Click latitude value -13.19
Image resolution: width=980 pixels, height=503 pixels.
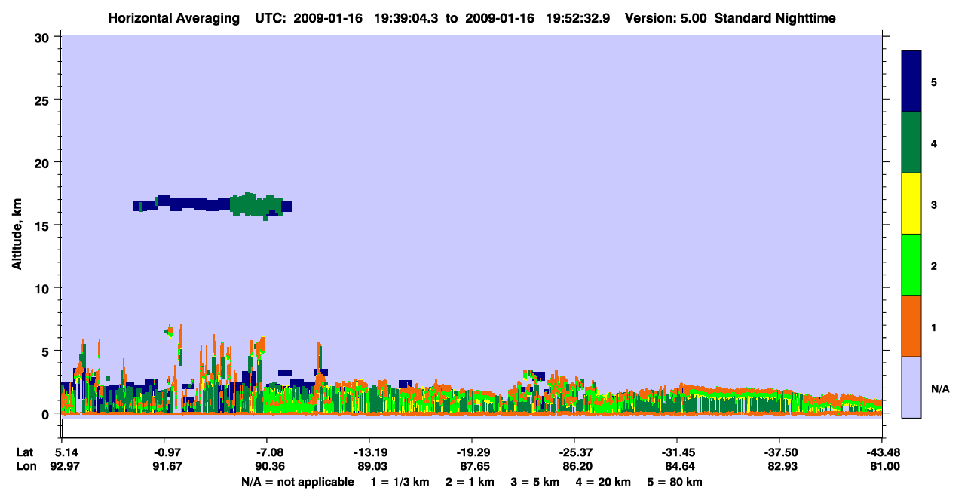click(x=369, y=452)
